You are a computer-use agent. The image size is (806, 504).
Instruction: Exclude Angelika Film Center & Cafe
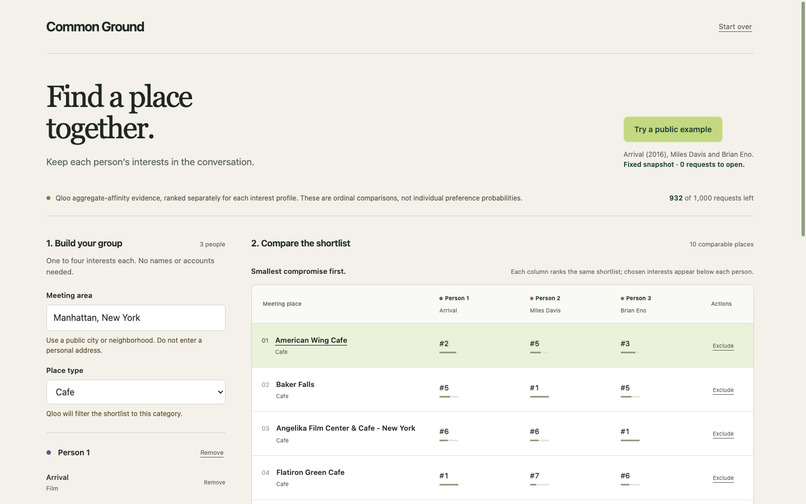(x=723, y=434)
